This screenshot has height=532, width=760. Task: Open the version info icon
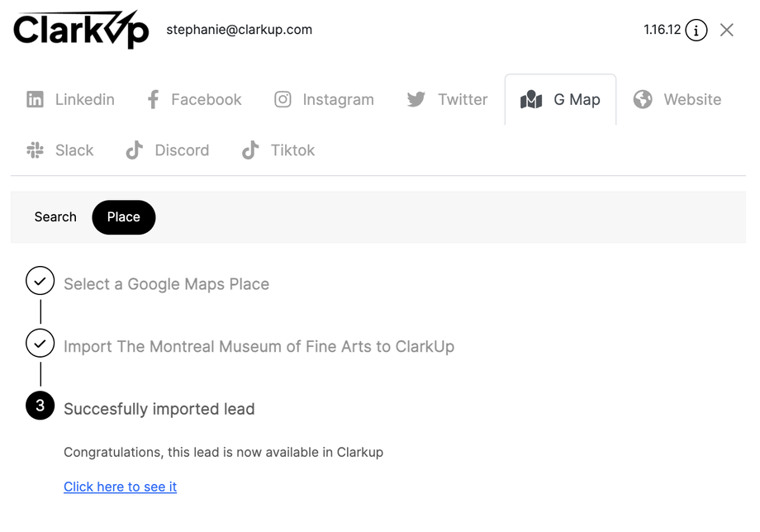696,31
